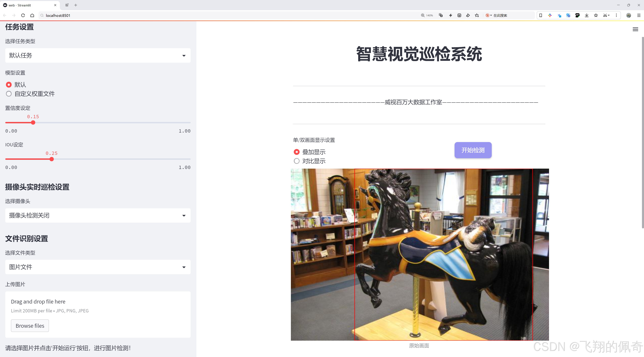The image size is (644, 357).
Task: Click the carousel horse detection image
Action: [x=420, y=254]
